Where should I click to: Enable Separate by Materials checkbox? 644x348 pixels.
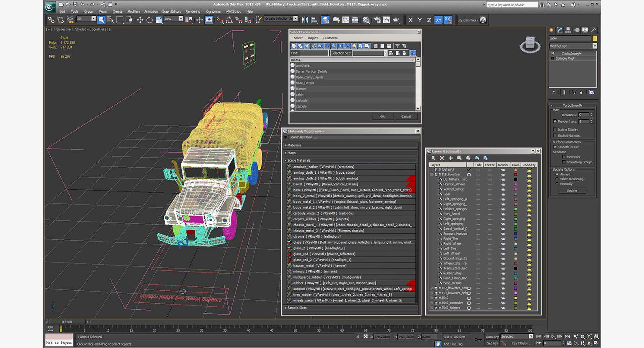(564, 157)
